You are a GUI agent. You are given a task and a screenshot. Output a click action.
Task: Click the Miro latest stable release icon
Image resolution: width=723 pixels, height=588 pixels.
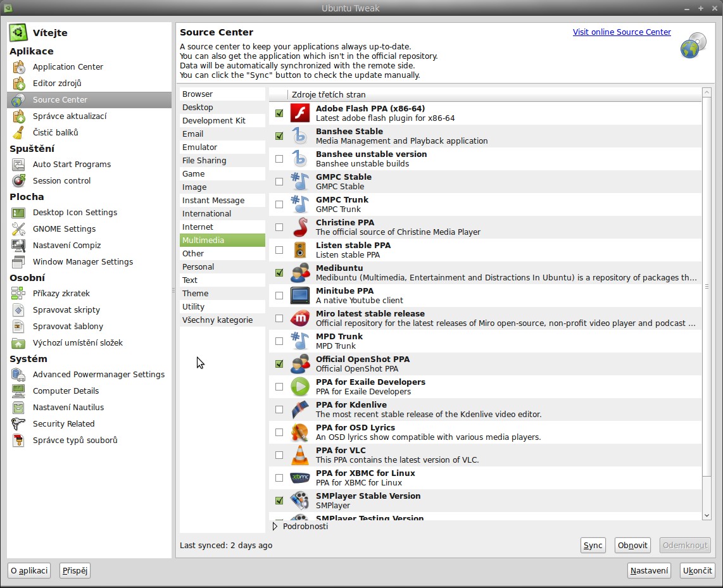pyautogui.click(x=299, y=318)
